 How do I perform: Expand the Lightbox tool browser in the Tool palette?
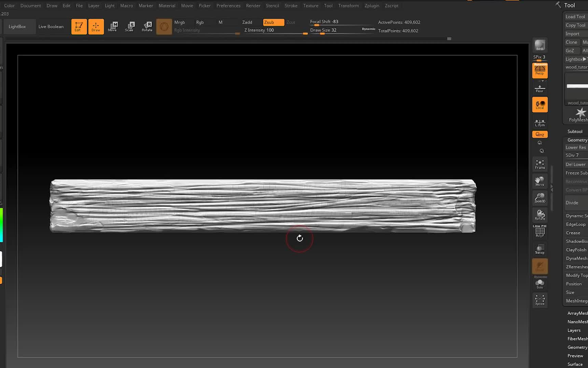point(574,59)
